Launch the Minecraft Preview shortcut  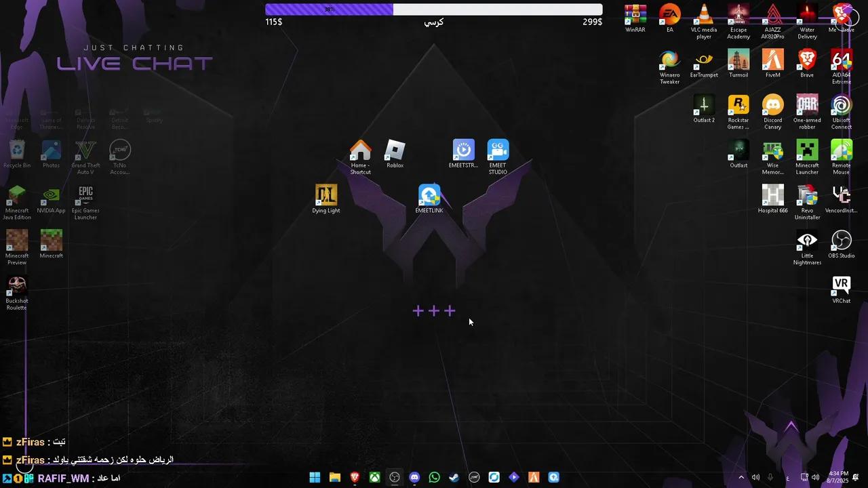(17, 247)
